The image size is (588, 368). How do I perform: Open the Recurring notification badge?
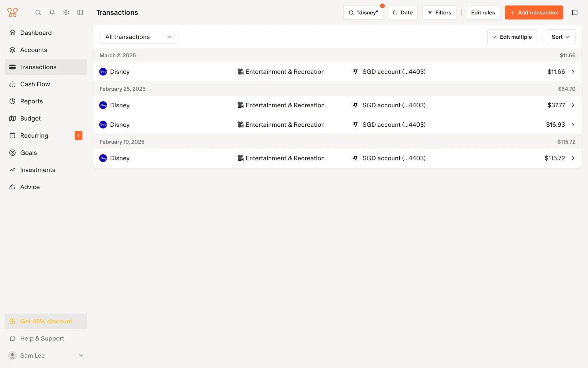tap(78, 136)
